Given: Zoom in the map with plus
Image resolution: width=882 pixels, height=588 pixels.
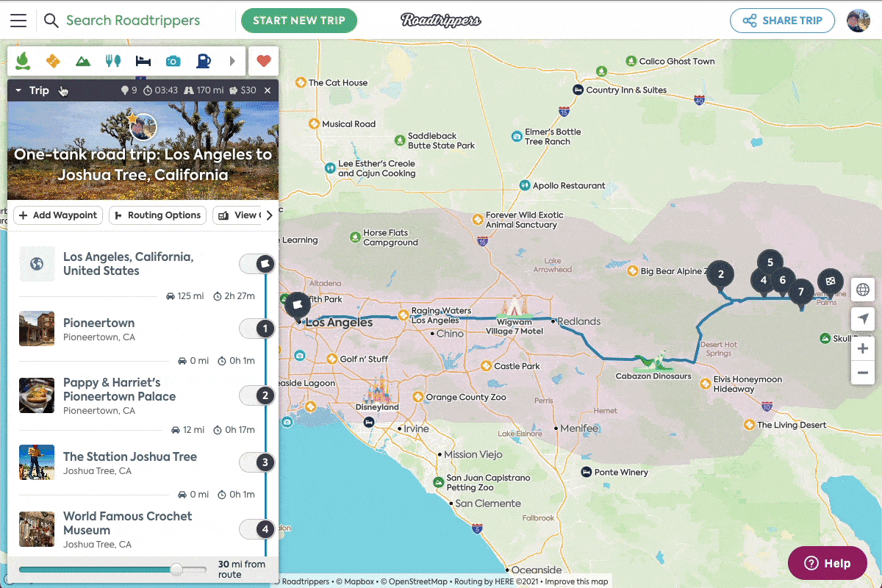Looking at the screenshot, I should pos(863,348).
